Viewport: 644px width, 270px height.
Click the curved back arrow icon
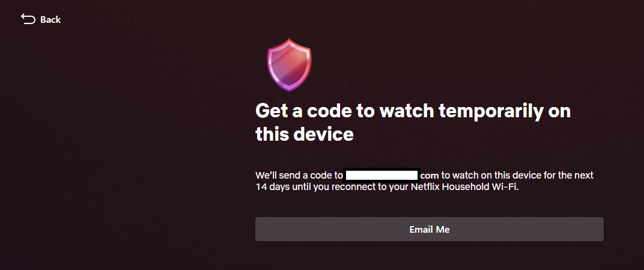tap(28, 19)
